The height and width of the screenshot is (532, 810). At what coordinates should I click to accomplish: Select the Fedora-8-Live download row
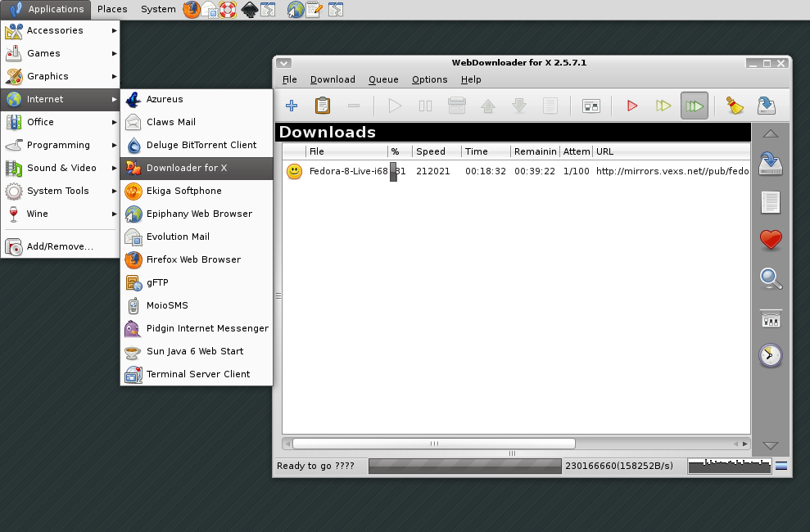coord(517,171)
